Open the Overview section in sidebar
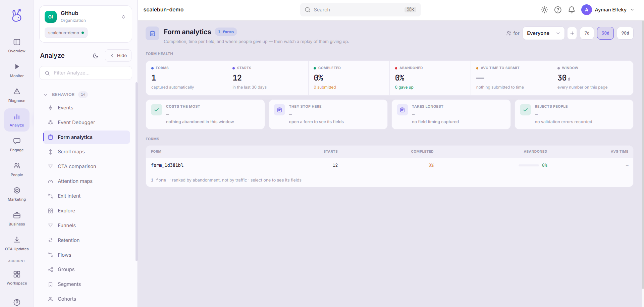Image resolution: width=644 pixels, height=307 pixels. [17, 46]
